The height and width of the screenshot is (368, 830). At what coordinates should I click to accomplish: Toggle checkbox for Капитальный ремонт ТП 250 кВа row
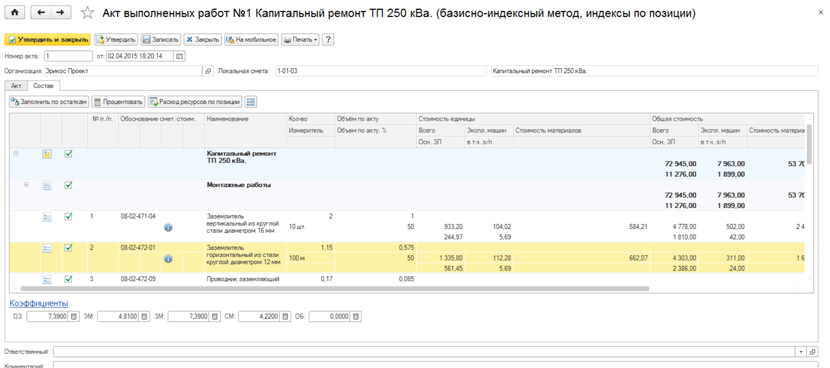68,154
